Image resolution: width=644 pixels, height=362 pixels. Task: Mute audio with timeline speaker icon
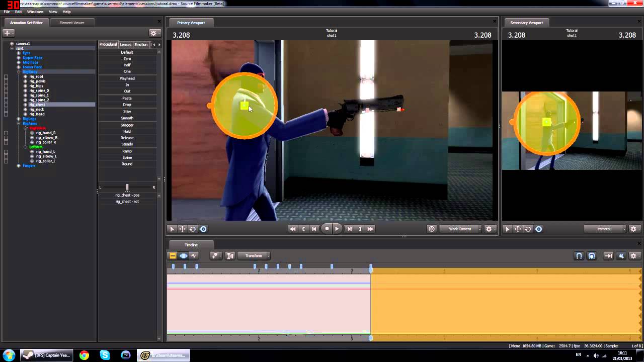click(x=621, y=256)
